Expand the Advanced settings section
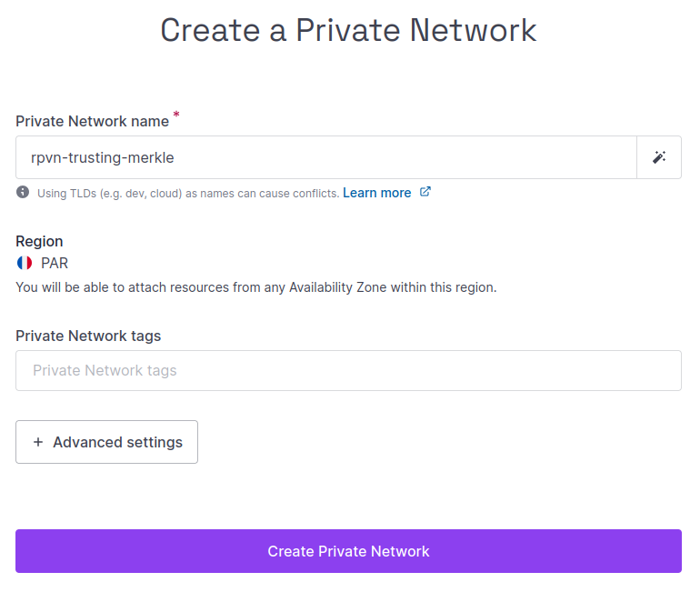Viewport: 700px width, 592px height. (x=106, y=442)
